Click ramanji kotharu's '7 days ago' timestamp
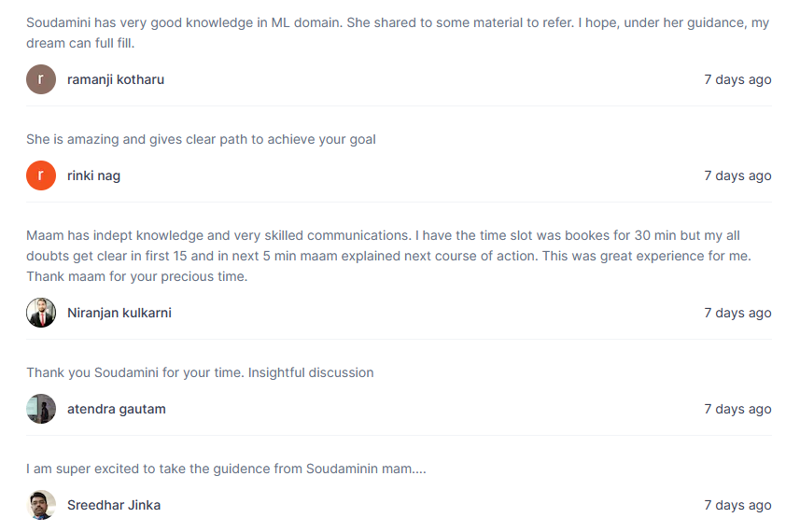This screenshot has height=532, width=800. tap(737, 79)
